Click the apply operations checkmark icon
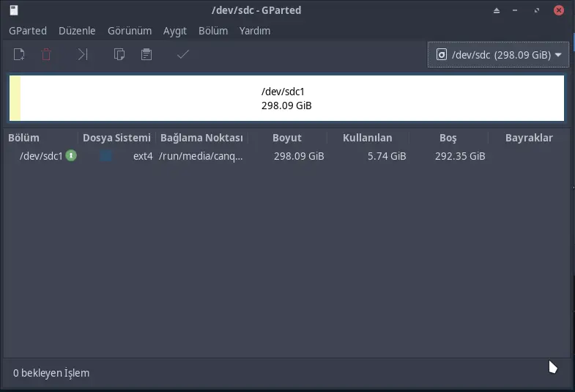 (x=182, y=55)
